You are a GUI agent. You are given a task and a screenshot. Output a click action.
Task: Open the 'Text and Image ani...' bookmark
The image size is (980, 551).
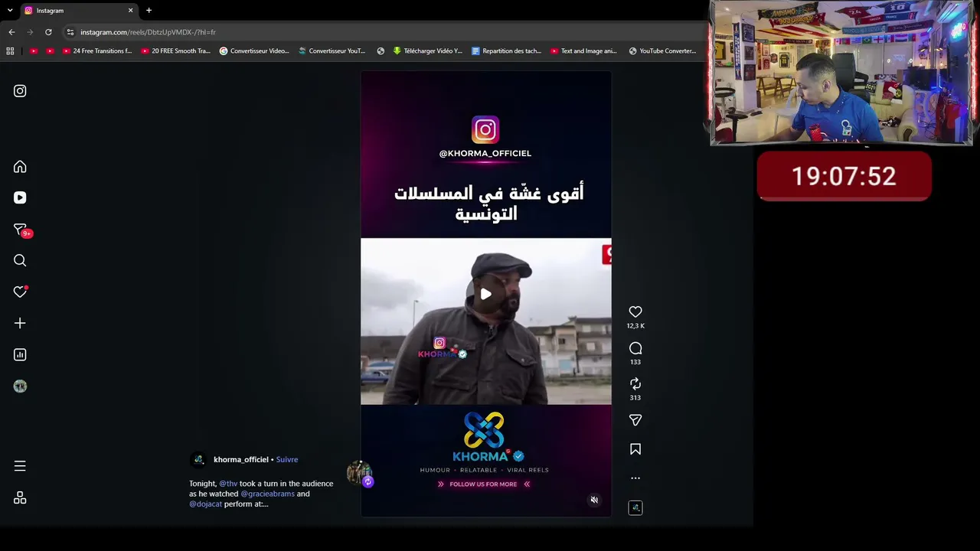[x=584, y=51]
